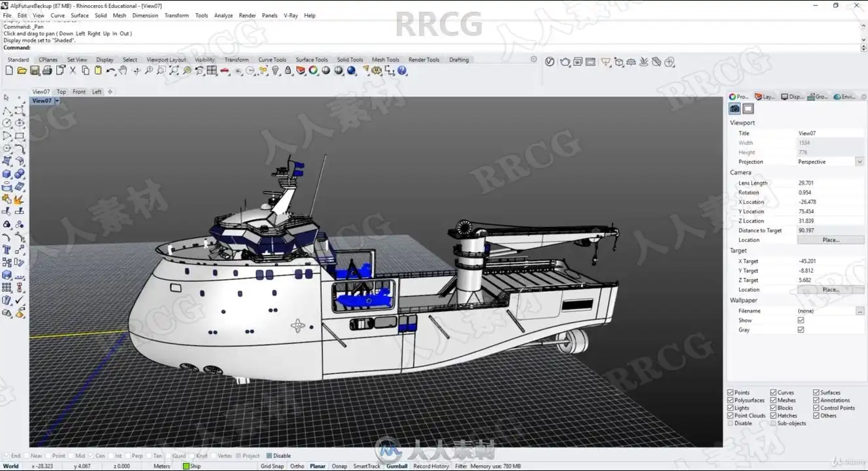Open the View07 viewport title dropdown arrow

pos(58,101)
